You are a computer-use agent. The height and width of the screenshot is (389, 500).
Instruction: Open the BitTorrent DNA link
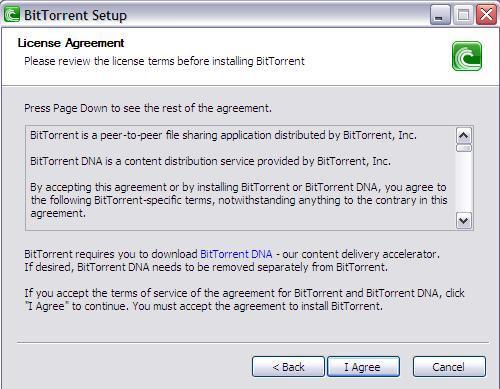point(236,254)
